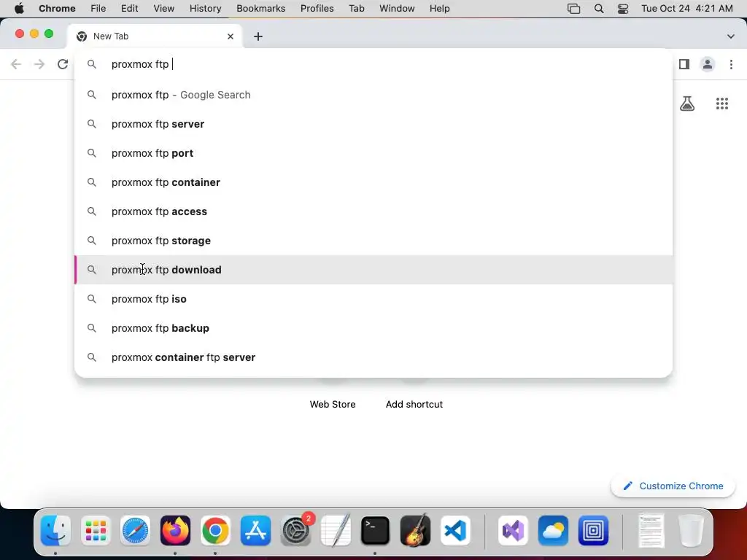Viewport: 747px width, 560px height.
Task: Open Chrome's three-dot menu
Action: point(731,64)
